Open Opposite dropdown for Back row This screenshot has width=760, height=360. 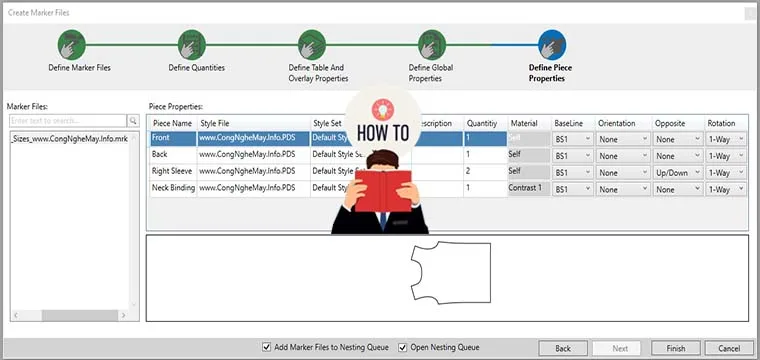click(x=678, y=156)
